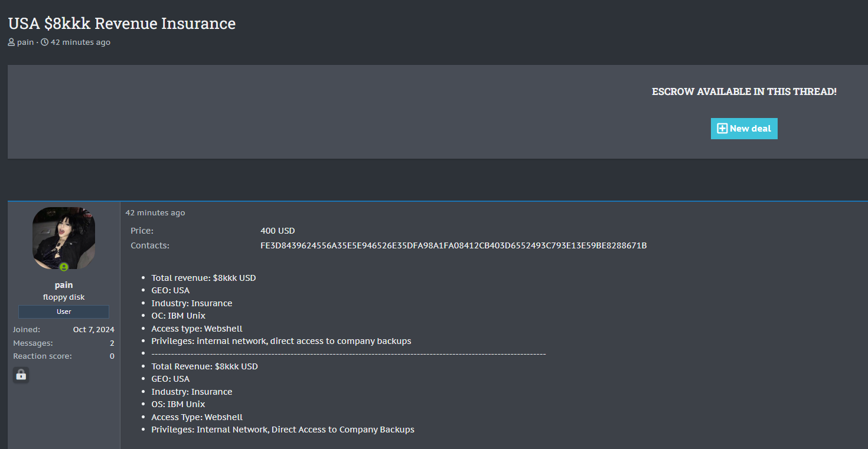Click the plus icon inside New deal

tap(722, 129)
